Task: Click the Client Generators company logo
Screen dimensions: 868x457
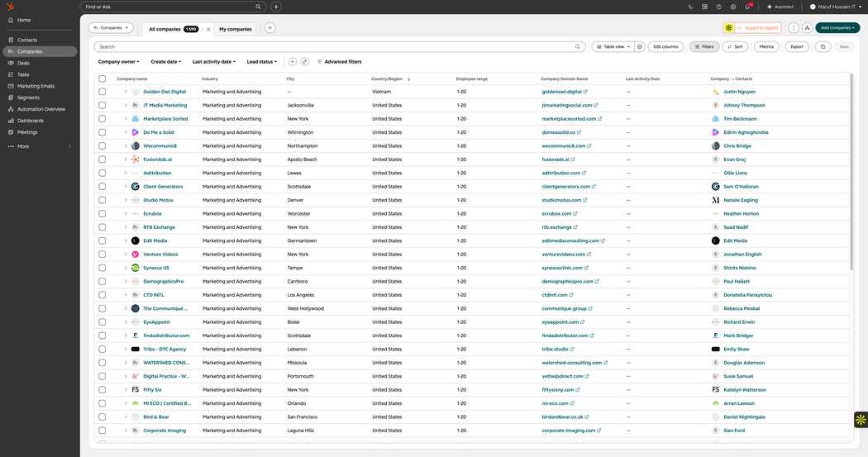Action: [135, 187]
